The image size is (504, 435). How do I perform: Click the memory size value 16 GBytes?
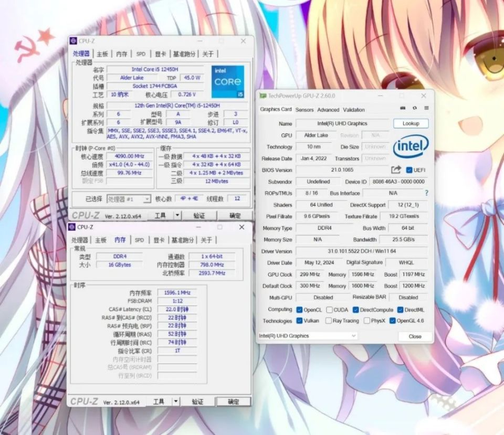(120, 265)
